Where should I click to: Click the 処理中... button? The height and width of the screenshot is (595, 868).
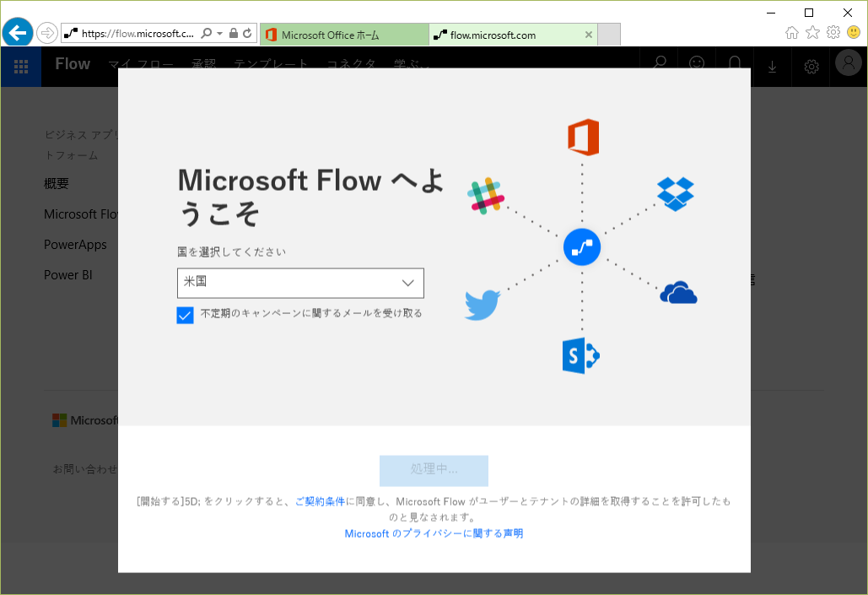[x=434, y=470]
